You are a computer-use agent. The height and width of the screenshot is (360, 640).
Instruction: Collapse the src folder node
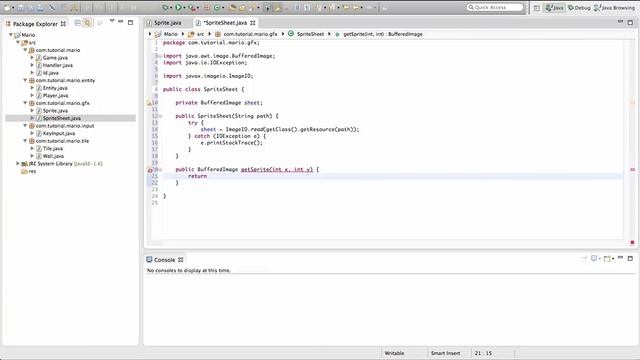pos(18,42)
